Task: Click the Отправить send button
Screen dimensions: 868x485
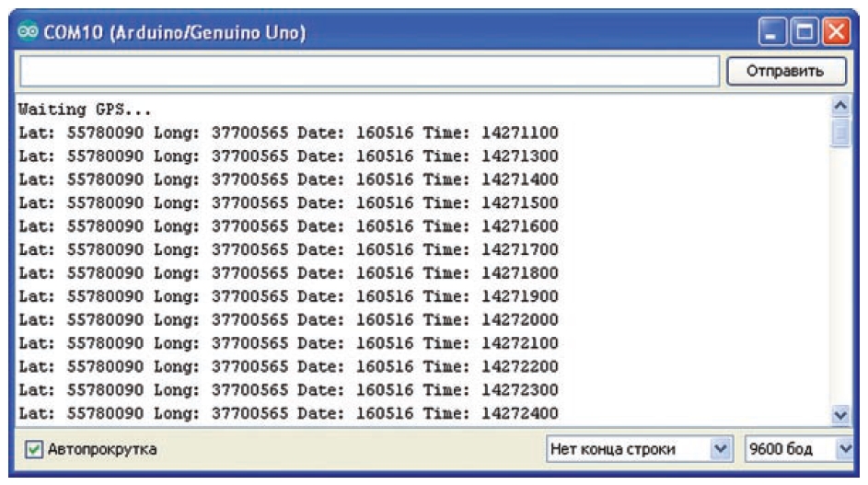Action: [x=786, y=71]
